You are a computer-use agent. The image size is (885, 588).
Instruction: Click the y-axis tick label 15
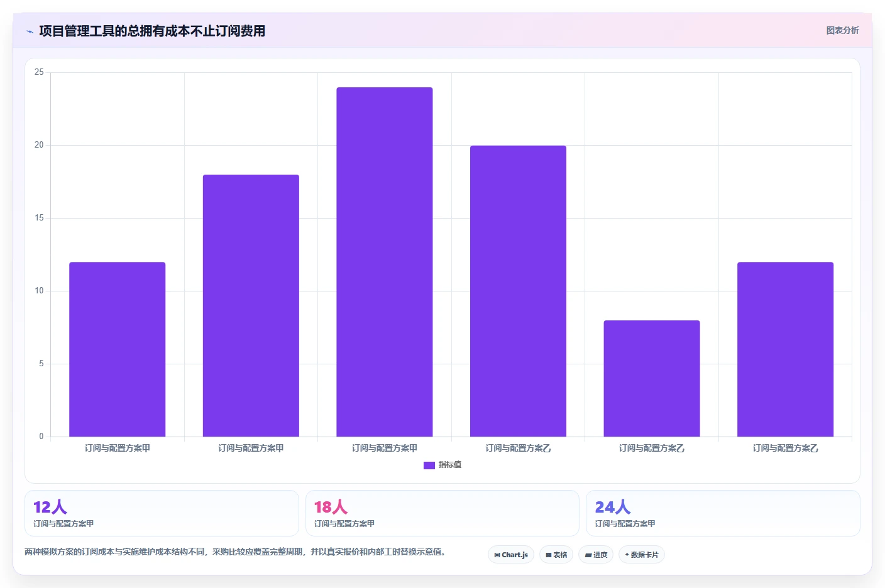39,218
